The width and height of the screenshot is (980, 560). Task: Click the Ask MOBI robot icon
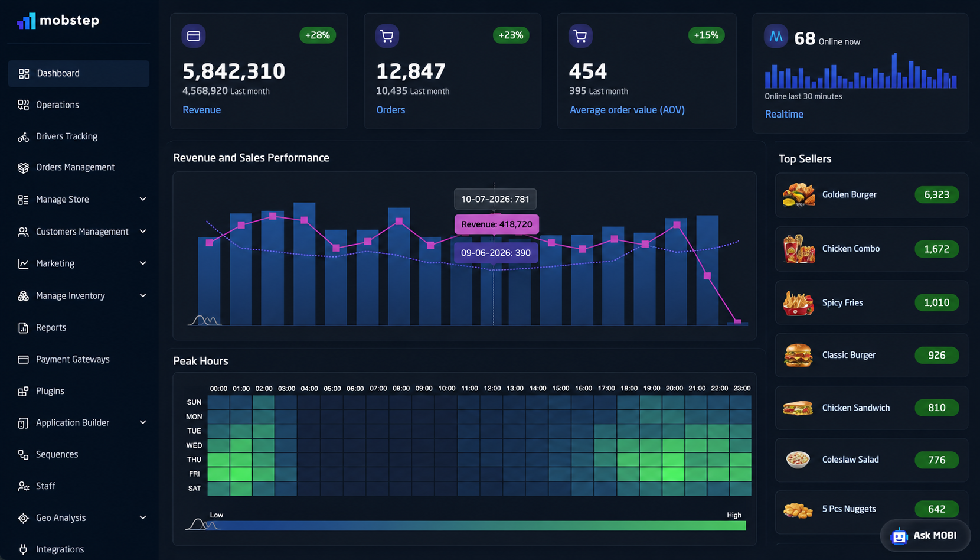pyautogui.click(x=899, y=536)
